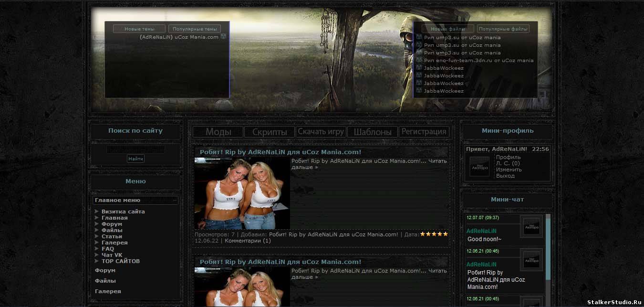Click the avatar beside the 12.07.07 (09:37) chat message
Image resolution: width=644 pixels, height=307 pixels.
pos(531,227)
